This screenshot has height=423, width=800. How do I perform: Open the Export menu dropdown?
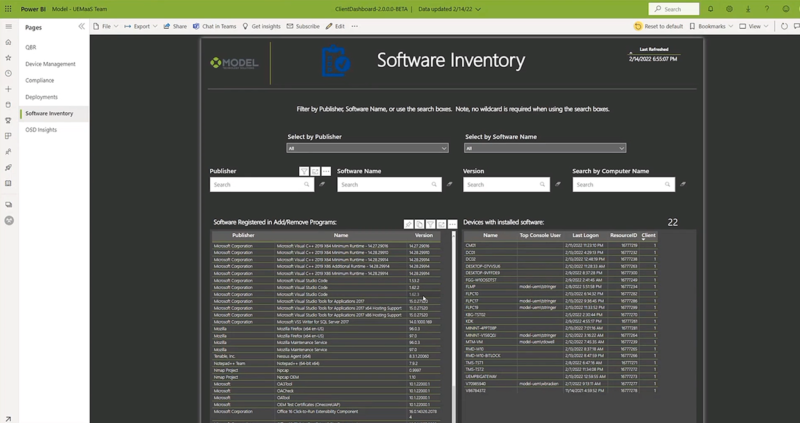[141, 26]
